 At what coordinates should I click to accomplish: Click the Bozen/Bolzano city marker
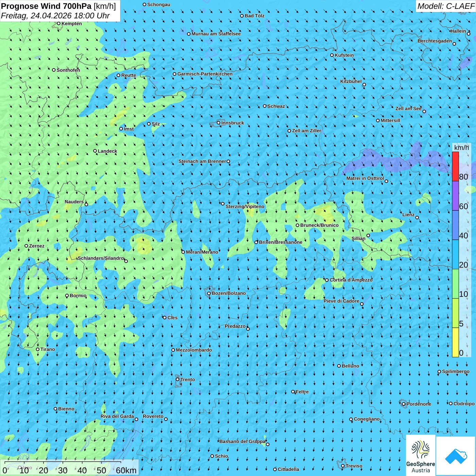(209, 293)
